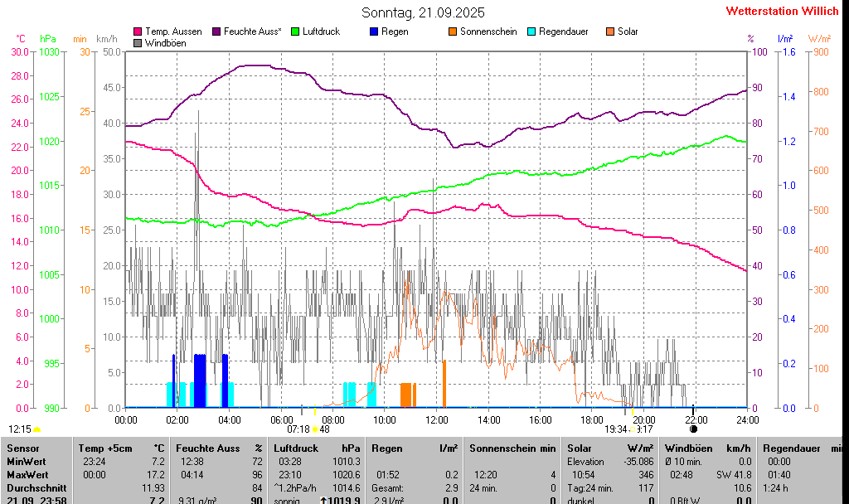The width and height of the screenshot is (849, 504).
Task: Click the pink Temp. Aussen legend square
Action: [138, 31]
